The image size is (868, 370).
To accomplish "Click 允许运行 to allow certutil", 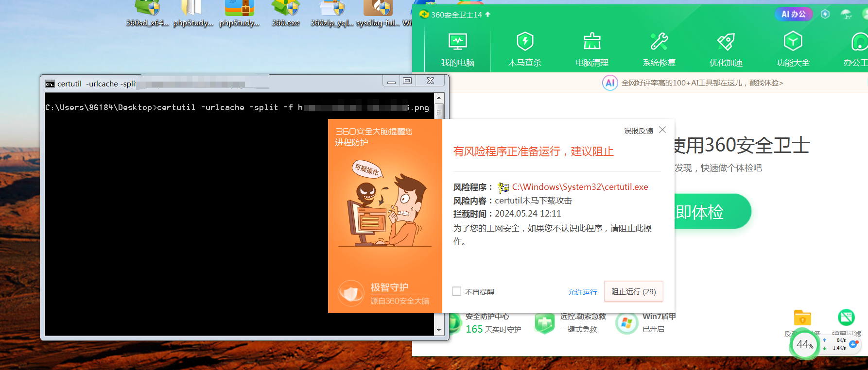I will 583,292.
